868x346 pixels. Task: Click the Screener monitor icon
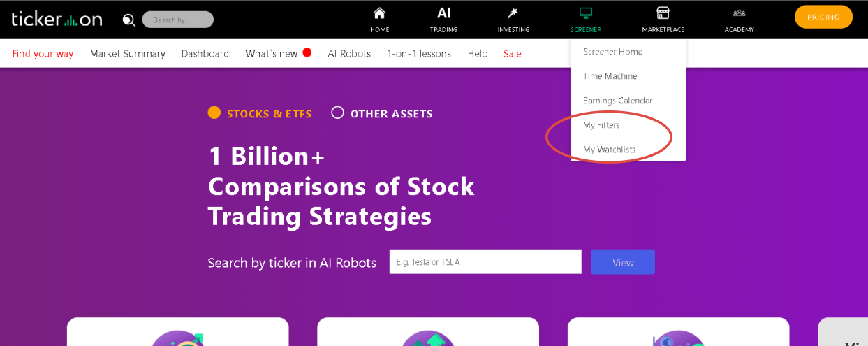point(585,13)
